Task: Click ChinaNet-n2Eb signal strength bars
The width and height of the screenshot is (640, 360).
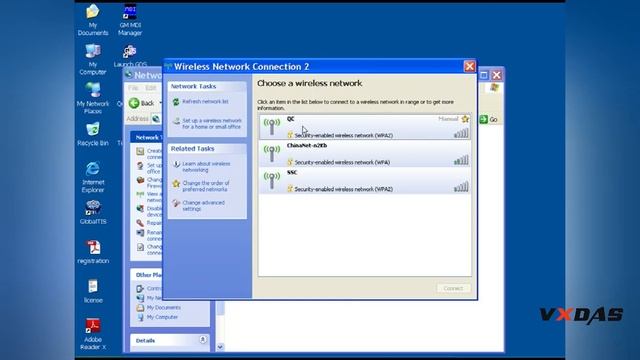Action: (x=461, y=160)
